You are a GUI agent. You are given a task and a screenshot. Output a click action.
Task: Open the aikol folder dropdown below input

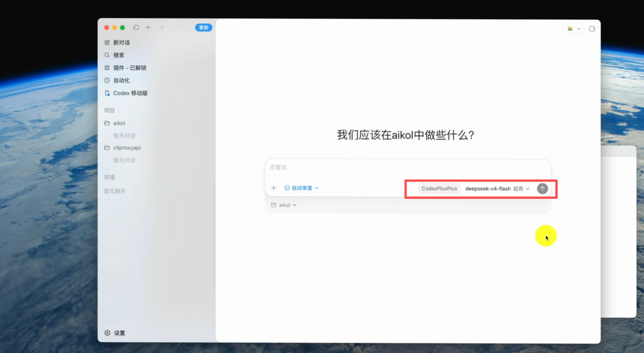(284, 205)
